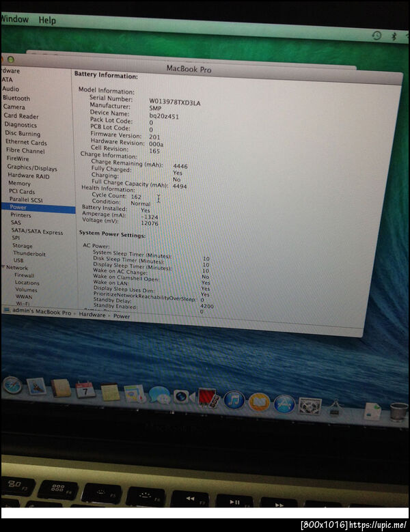Select SAS in the sidebar

coord(16,223)
